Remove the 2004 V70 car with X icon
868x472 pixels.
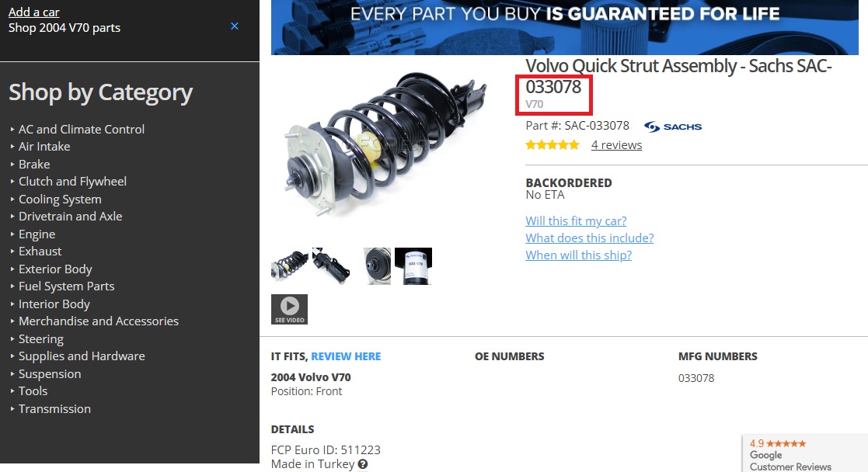point(235,26)
